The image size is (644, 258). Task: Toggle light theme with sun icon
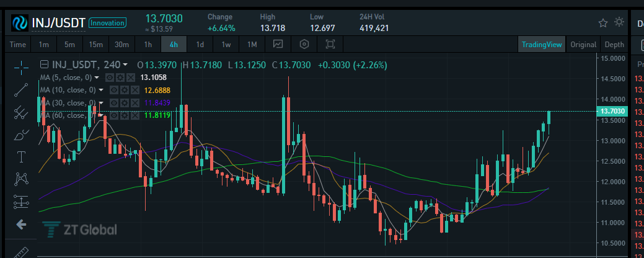click(619, 22)
